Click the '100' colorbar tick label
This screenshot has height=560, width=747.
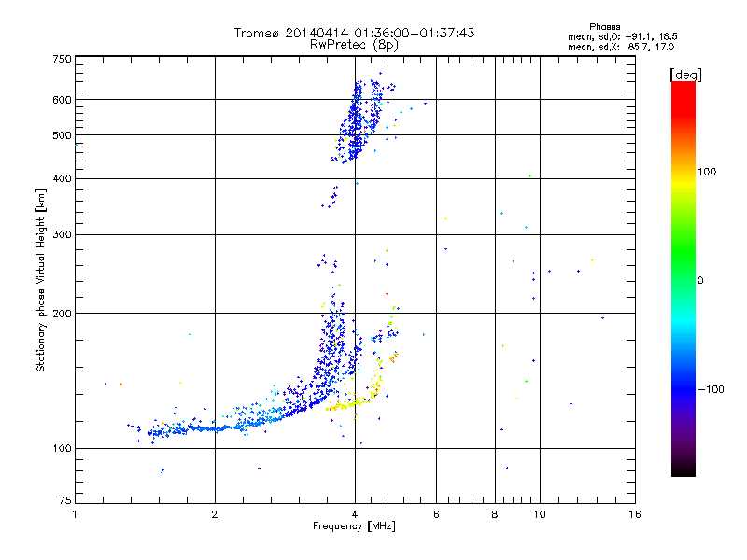[707, 172]
